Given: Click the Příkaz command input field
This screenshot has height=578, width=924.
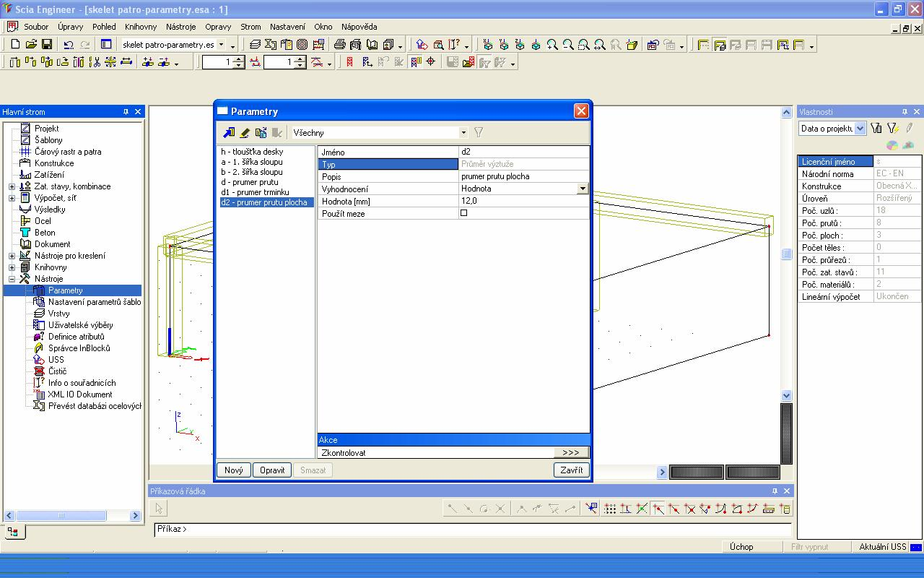Looking at the screenshot, I should click(x=473, y=530).
